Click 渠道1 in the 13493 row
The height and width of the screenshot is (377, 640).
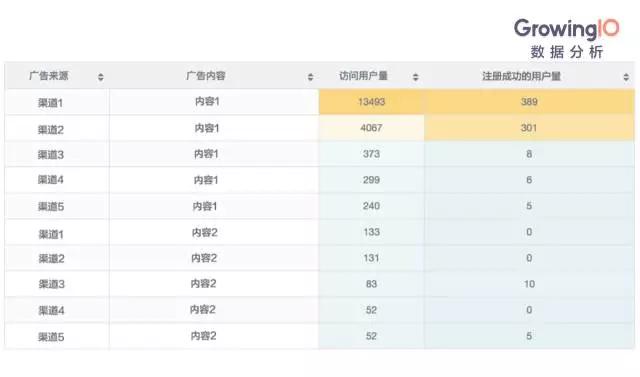coord(51,103)
